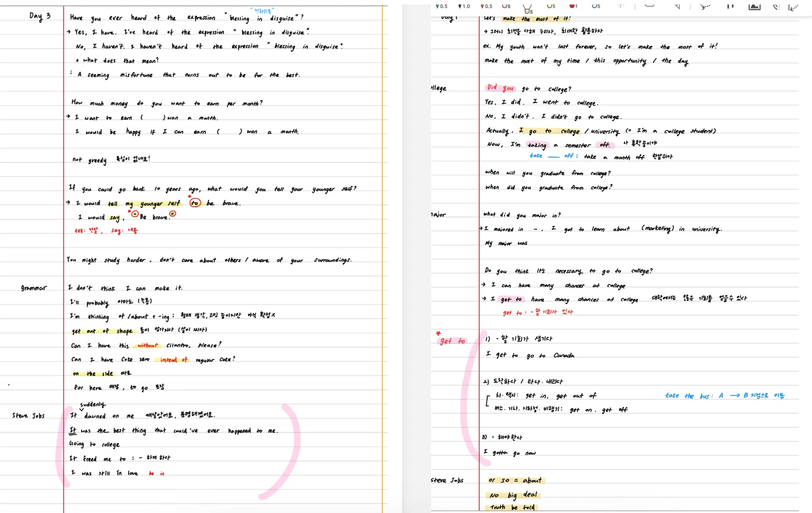Choose the light blue highlighter size 5
The width and height of the screenshot is (812, 513).
[x=596, y=6]
